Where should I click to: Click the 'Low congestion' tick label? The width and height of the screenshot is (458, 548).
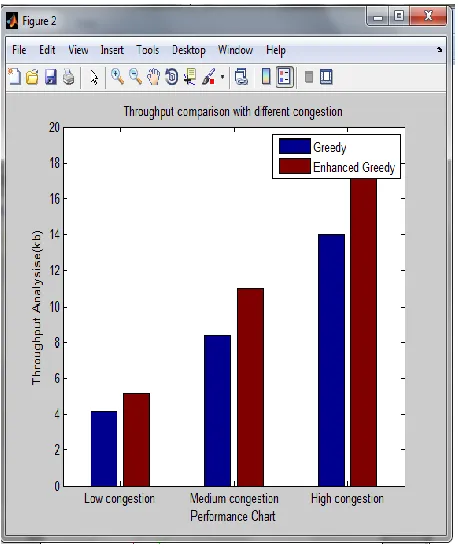(119, 499)
